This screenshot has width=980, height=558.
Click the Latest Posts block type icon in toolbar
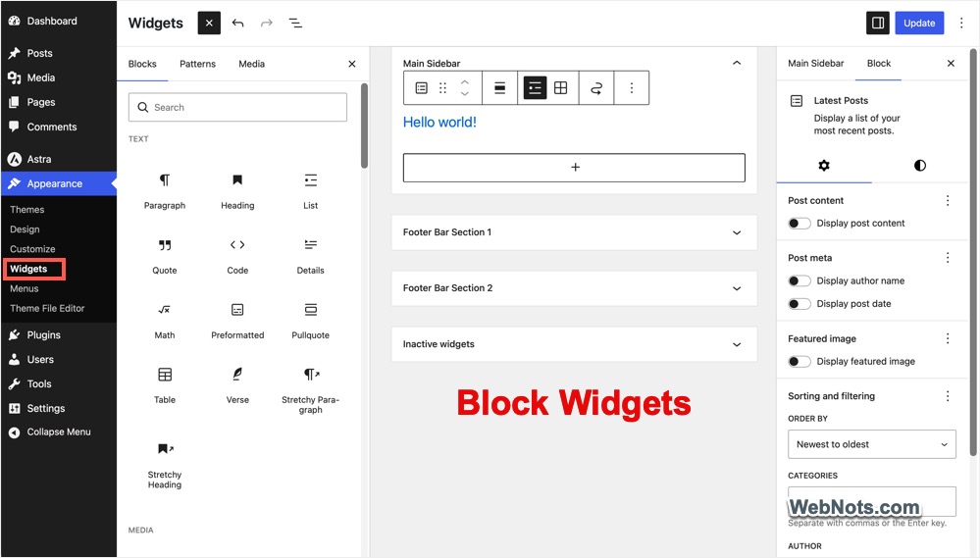point(421,88)
